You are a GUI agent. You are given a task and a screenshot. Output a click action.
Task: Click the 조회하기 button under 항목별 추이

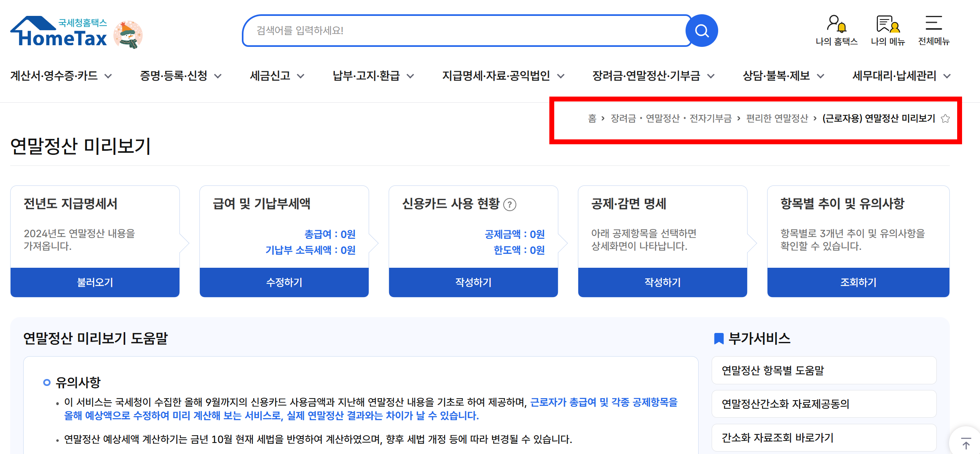tap(858, 282)
